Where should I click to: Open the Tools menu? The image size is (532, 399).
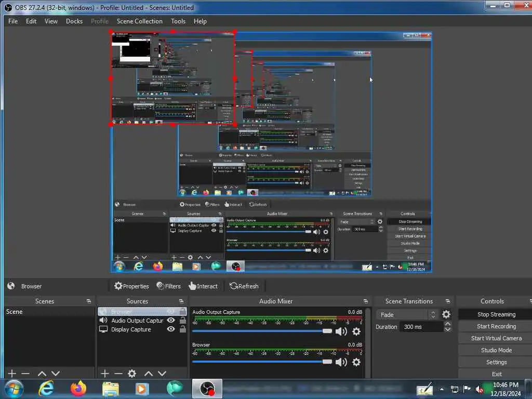tap(178, 21)
